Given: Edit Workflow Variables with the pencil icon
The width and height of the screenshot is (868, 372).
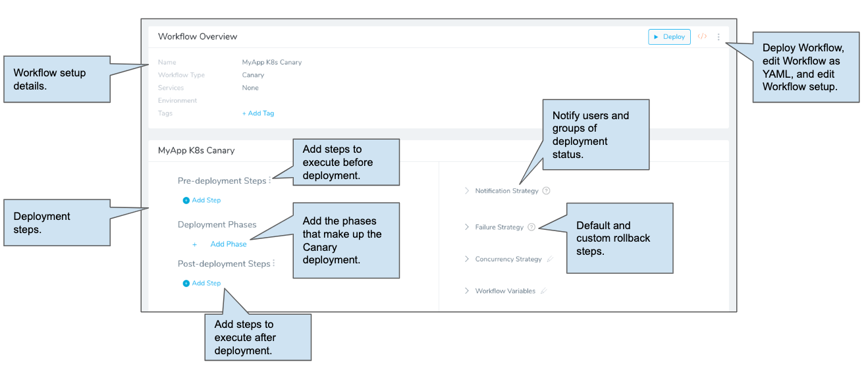Looking at the screenshot, I should coord(543,291).
